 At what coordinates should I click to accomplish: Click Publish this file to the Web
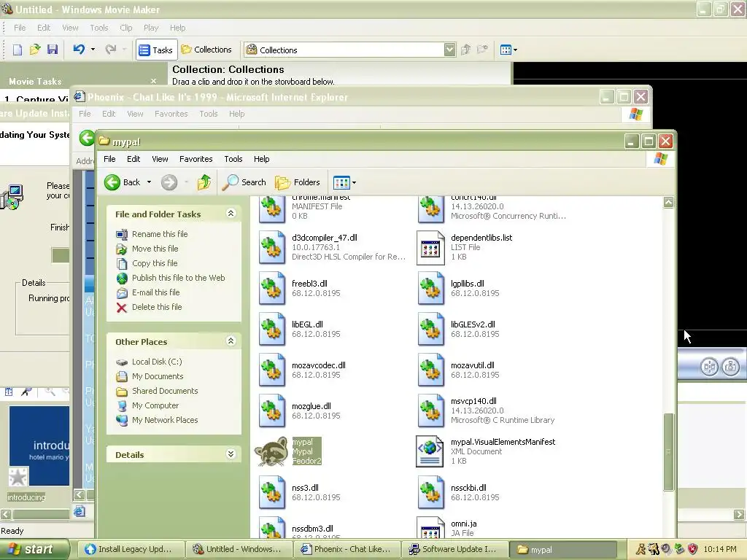pos(178,278)
